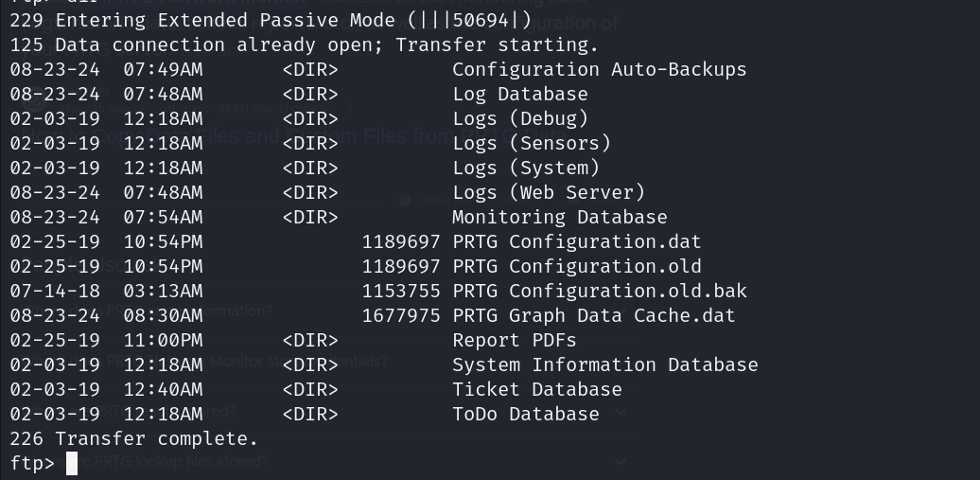Select PRTG Configuration.old.bak file name
Viewport: 980px width, 480px height.
[599, 291]
